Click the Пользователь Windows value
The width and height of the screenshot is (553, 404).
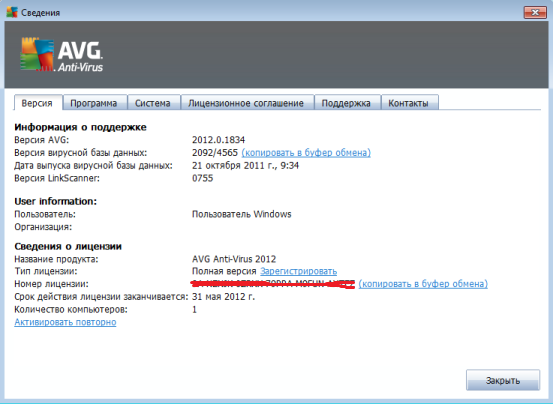pyautogui.click(x=242, y=214)
